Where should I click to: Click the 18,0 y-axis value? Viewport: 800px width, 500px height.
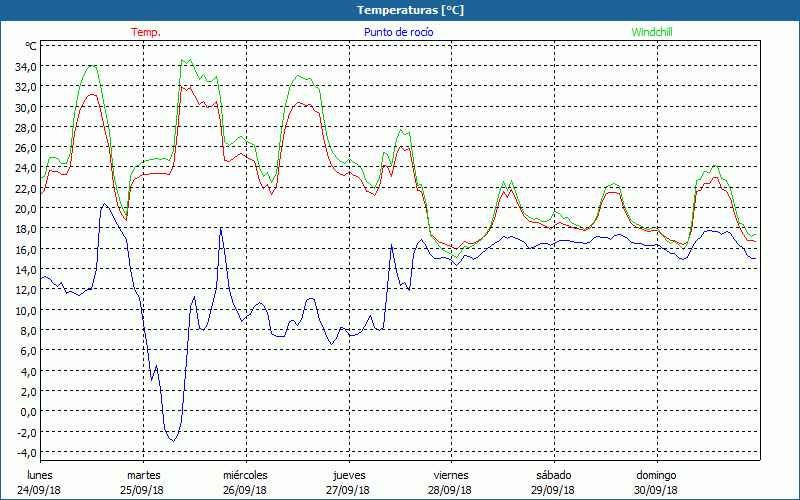[26, 229]
